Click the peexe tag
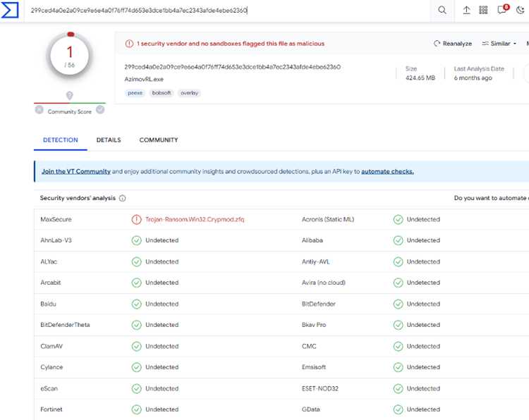This screenshot has height=420, width=529. pos(135,93)
